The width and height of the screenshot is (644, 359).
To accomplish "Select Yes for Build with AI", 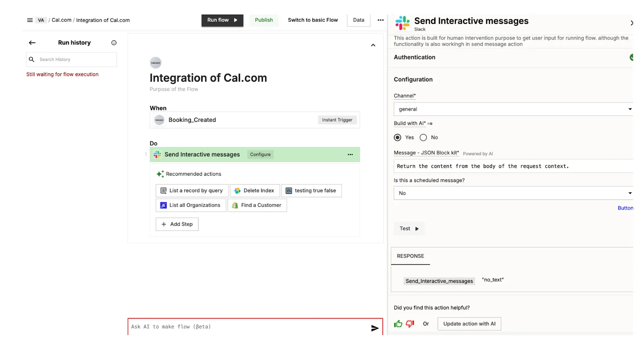I will pos(398,137).
